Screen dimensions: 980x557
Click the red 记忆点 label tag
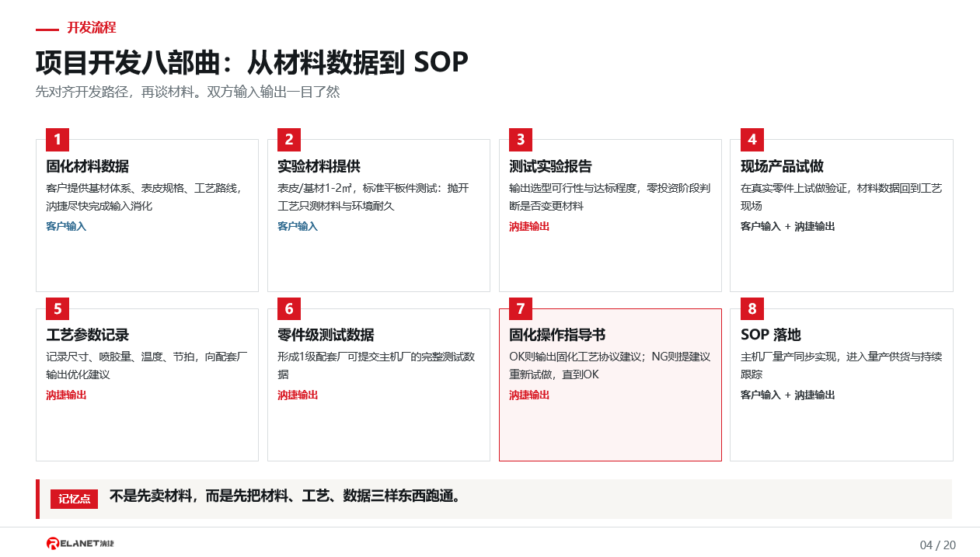coord(75,499)
